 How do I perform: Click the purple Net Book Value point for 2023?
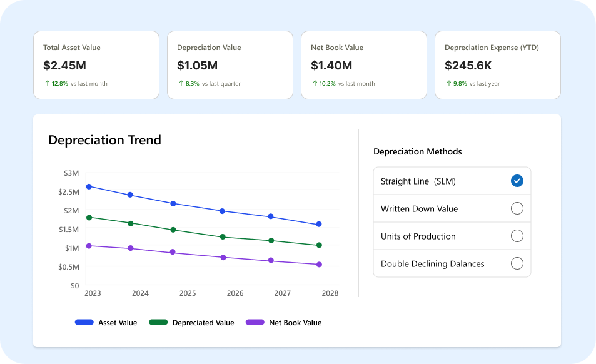click(89, 246)
